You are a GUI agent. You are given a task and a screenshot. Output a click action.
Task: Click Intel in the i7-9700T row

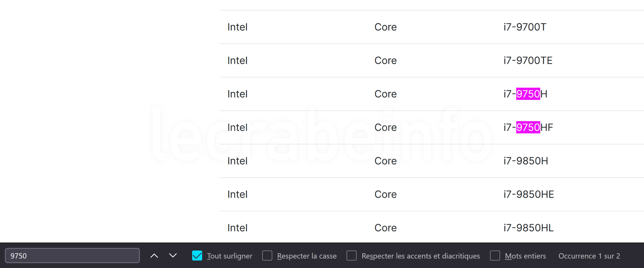[237, 27]
